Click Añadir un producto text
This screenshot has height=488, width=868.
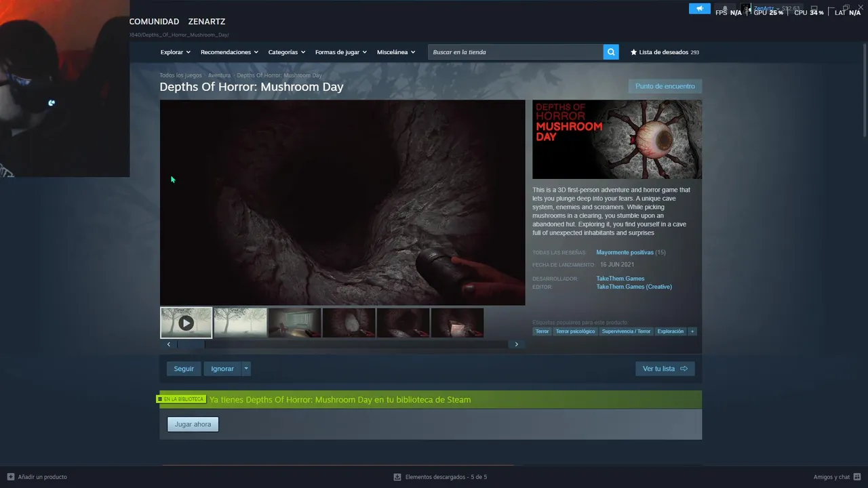42,476
